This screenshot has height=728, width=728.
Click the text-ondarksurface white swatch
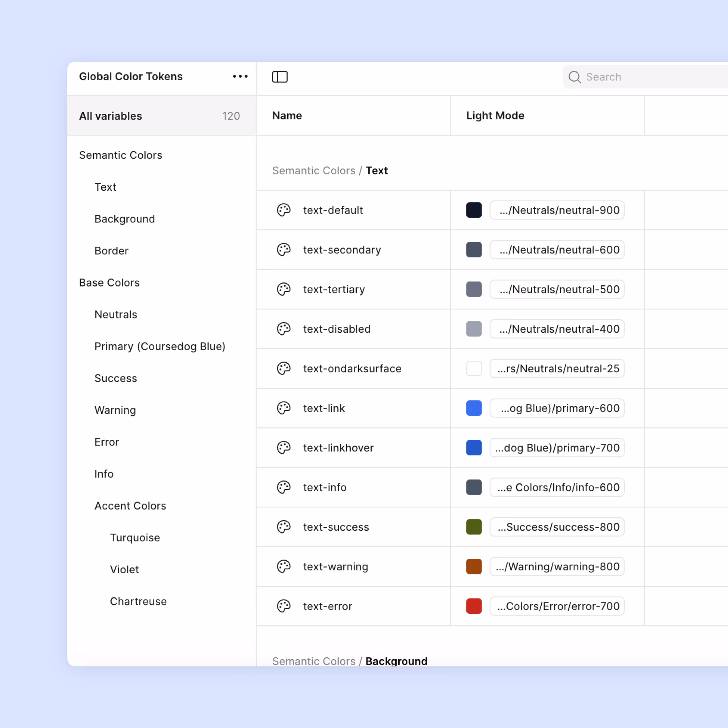pos(474,368)
